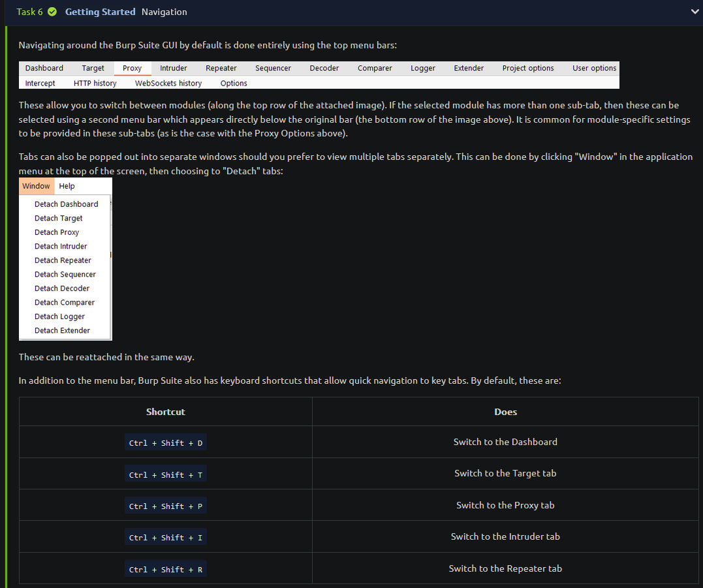
Task: Select the WebSockets history sub-tab
Action: click(168, 83)
